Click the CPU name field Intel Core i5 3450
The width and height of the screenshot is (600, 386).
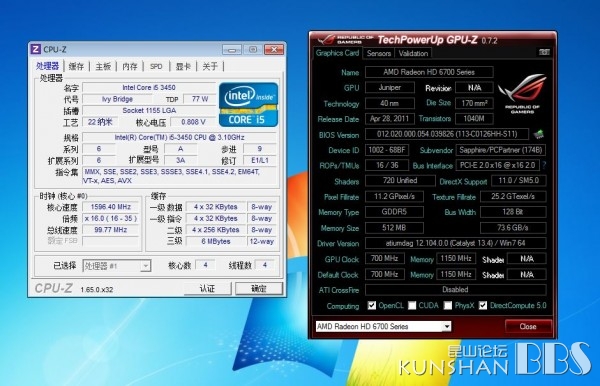pyautogui.click(x=149, y=88)
